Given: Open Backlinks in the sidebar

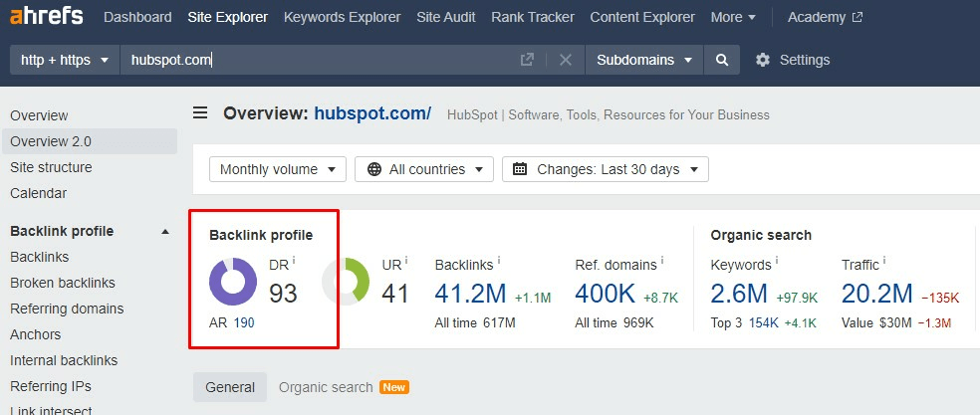Looking at the screenshot, I should tap(40, 257).
